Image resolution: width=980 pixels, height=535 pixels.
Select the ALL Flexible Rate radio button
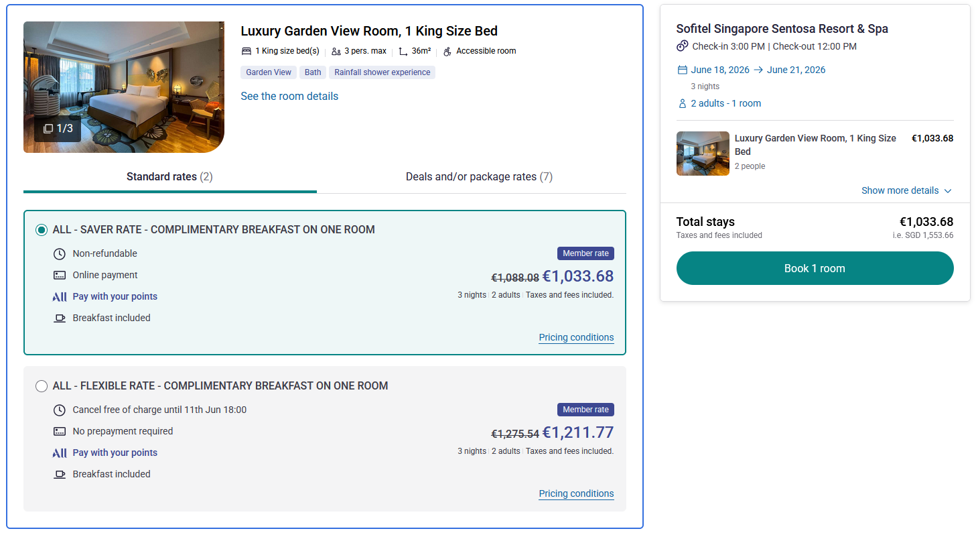42,386
